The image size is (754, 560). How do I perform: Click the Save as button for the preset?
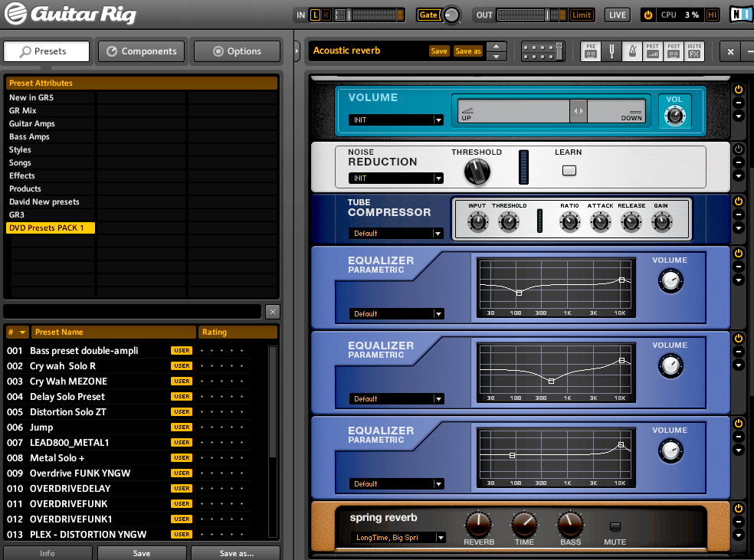tap(470, 50)
